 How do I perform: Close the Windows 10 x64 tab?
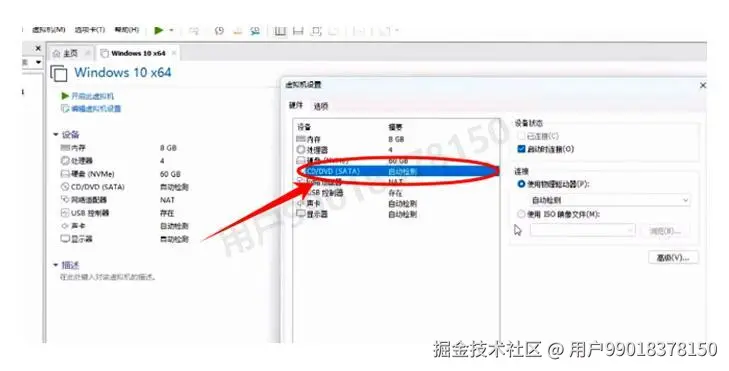coord(174,53)
